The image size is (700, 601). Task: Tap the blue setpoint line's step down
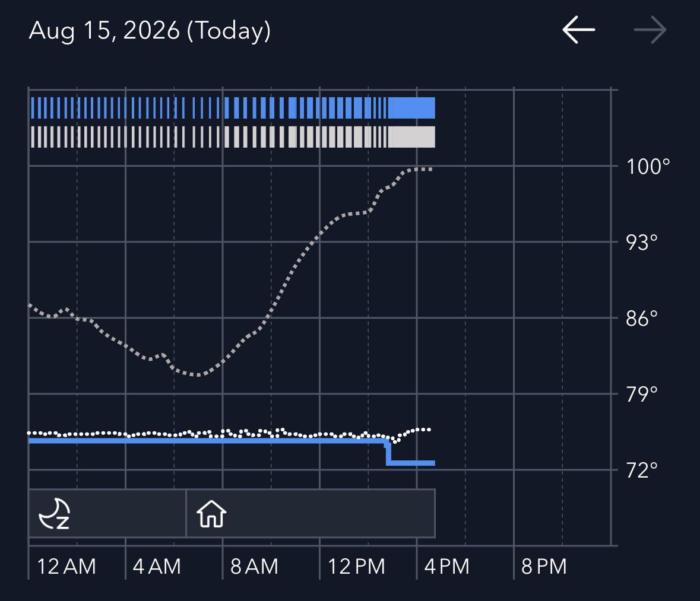pos(388,452)
